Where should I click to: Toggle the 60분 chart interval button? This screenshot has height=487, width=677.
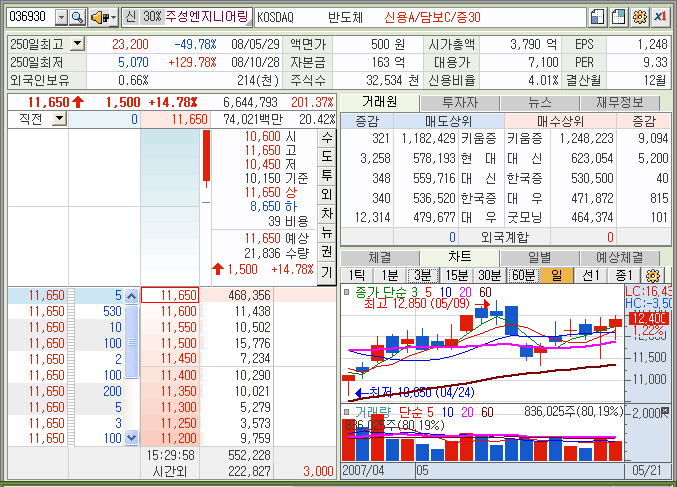pyautogui.click(x=522, y=275)
